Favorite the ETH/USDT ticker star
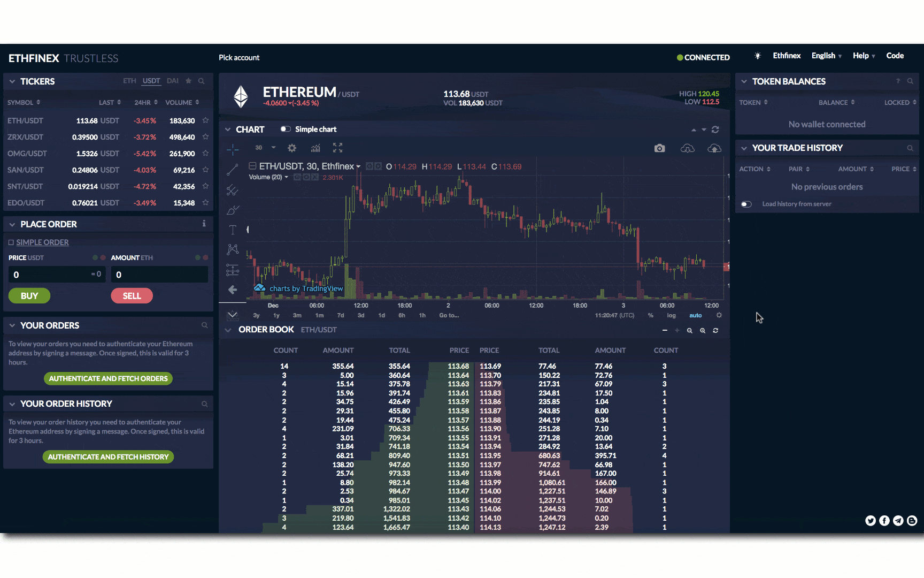This screenshot has width=924, height=578. (x=205, y=120)
